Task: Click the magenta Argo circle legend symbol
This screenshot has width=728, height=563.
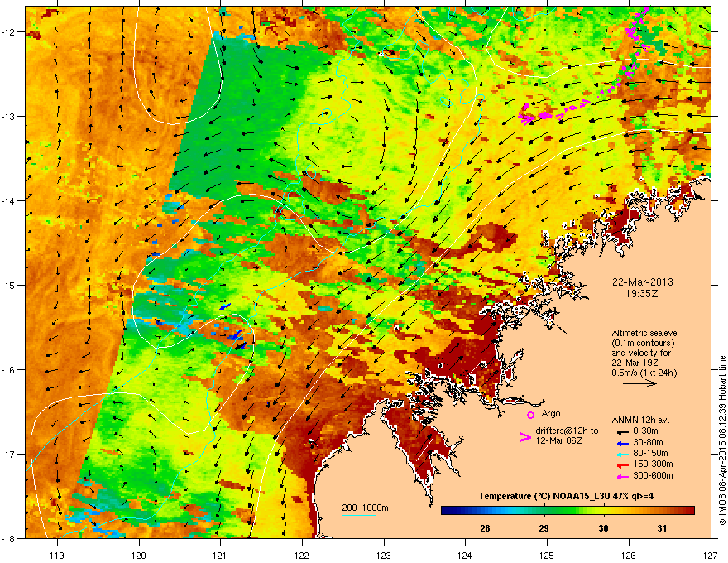Action: [x=530, y=415]
